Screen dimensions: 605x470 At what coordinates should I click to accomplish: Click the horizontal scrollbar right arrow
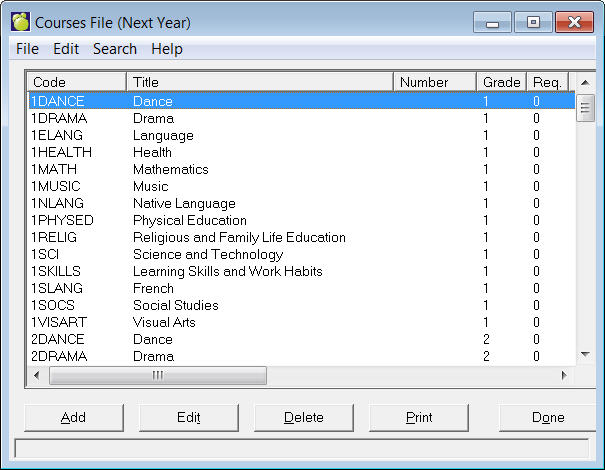tap(563, 375)
